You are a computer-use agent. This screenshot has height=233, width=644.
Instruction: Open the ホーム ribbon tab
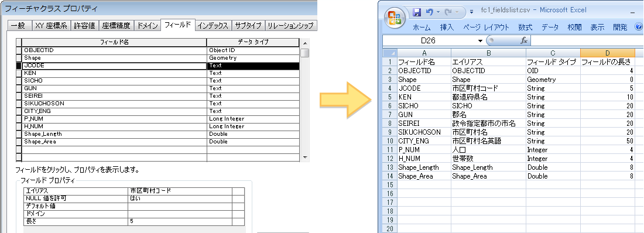tap(422, 28)
